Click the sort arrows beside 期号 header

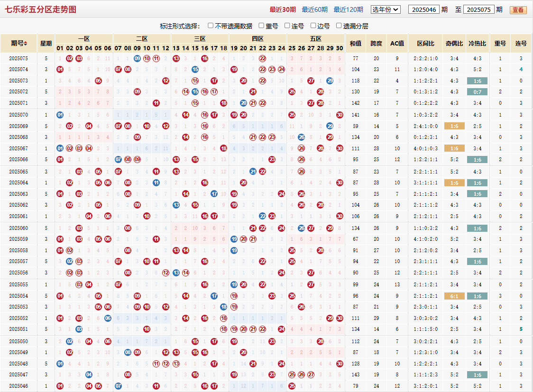click(26, 44)
